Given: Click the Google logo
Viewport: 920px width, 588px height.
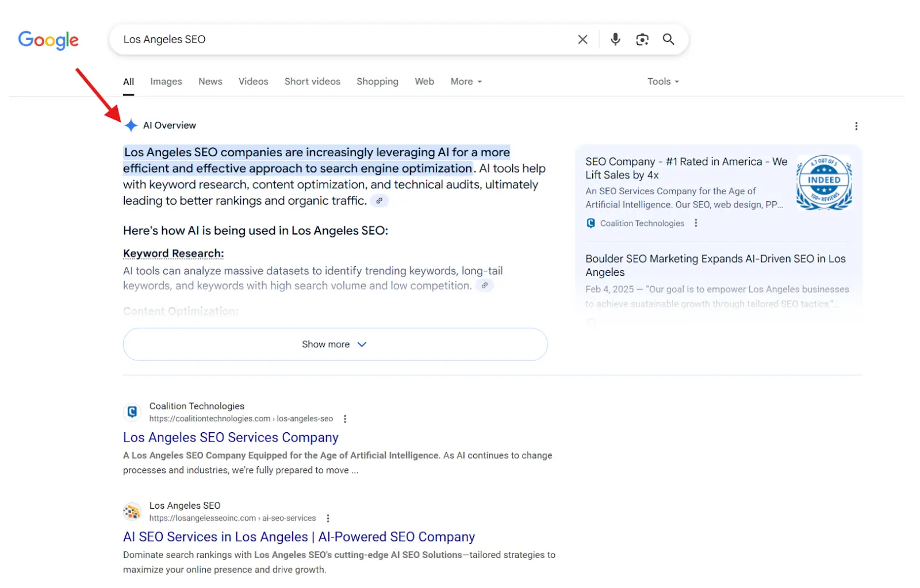Looking at the screenshot, I should tap(48, 40).
